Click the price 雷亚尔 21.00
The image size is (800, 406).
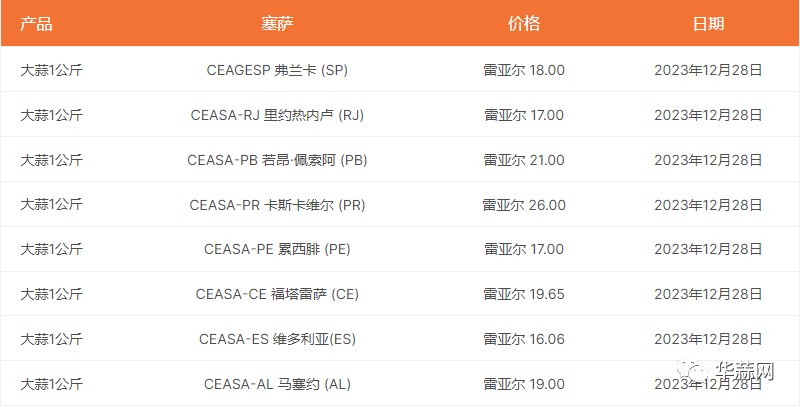524,160
